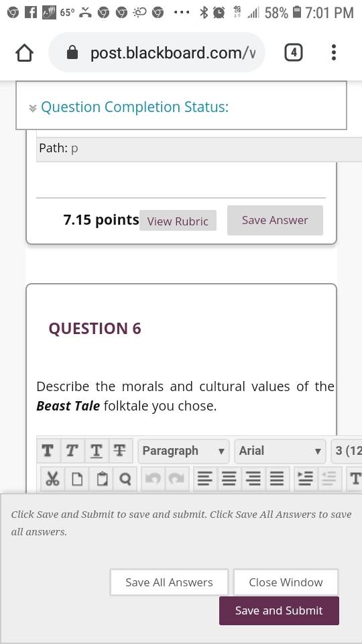Open the browser tab switcher showing 4

pos(294,52)
